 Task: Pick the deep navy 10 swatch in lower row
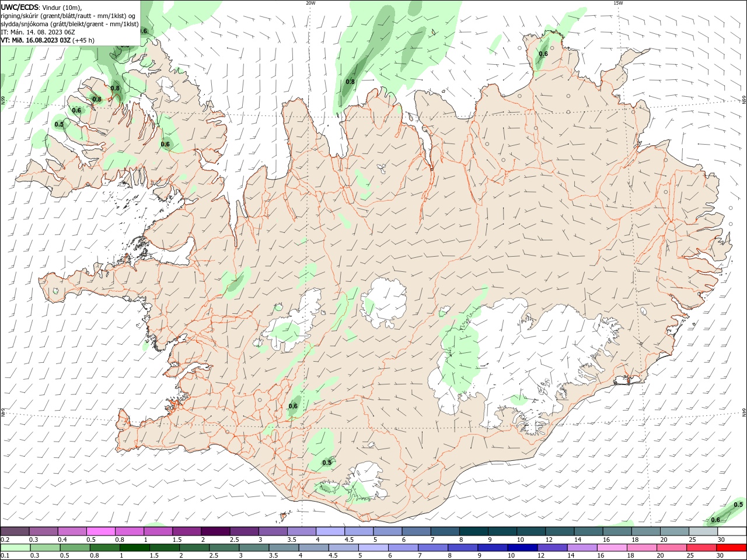(523, 548)
